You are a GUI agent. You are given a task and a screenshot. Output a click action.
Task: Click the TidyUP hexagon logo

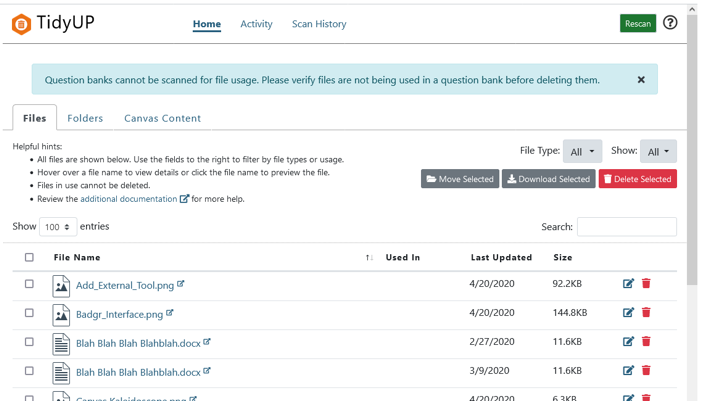(21, 24)
